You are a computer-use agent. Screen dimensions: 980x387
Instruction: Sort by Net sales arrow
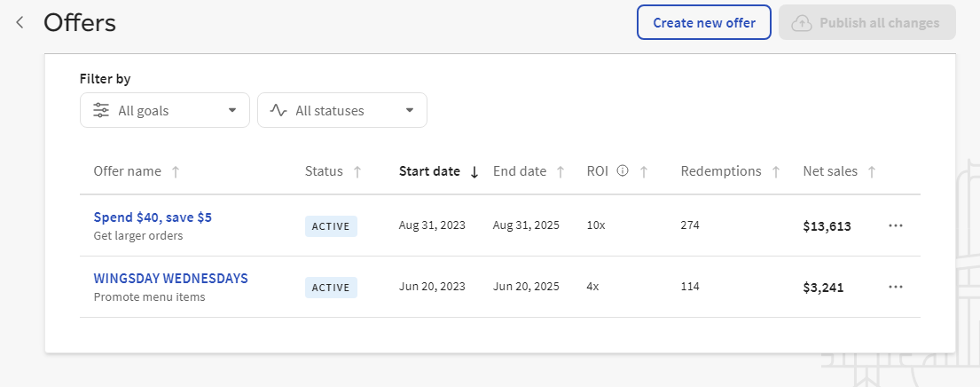[x=872, y=172]
